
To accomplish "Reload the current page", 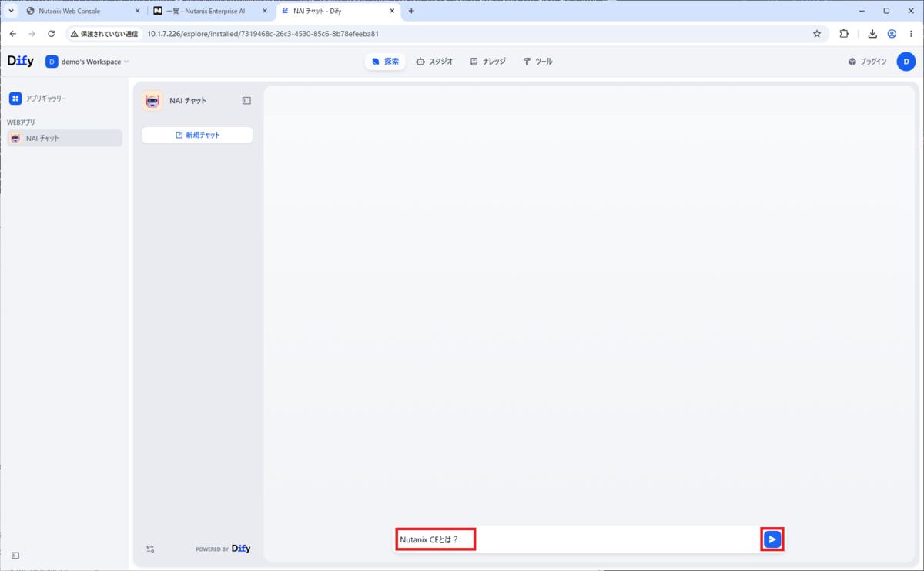I will pyautogui.click(x=52, y=34).
